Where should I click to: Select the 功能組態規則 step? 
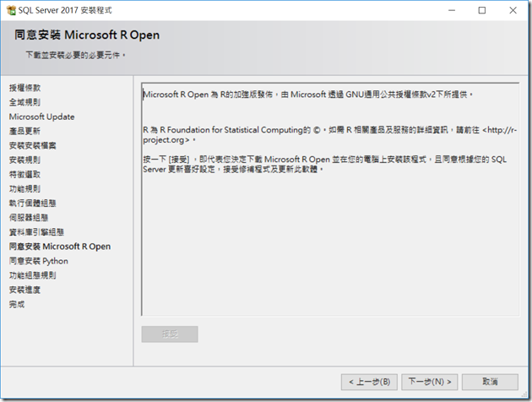(x=33, y=275)
